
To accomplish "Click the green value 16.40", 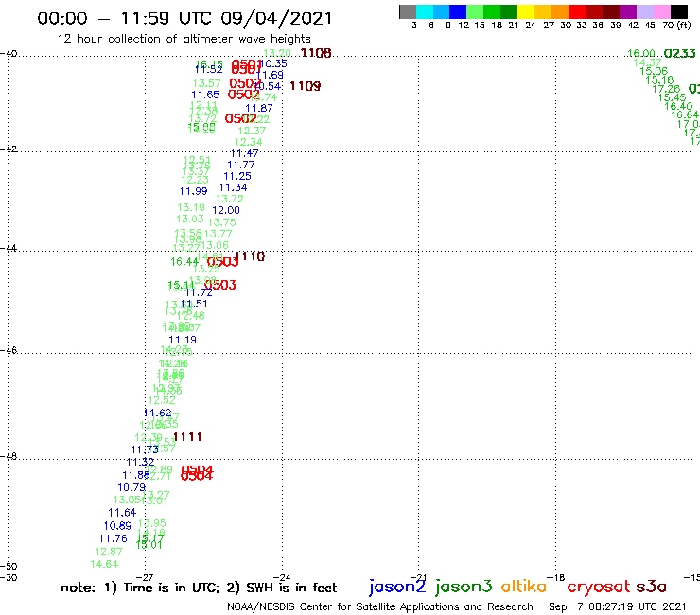I will point(678,106).
